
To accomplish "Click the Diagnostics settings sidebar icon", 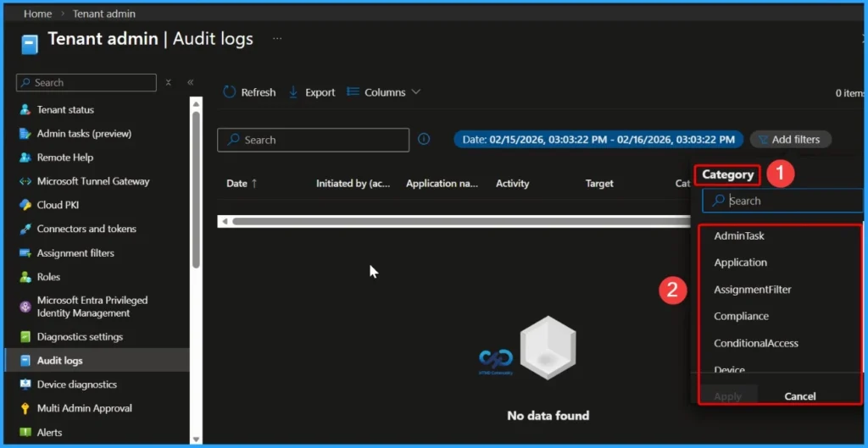I will tap(25, 336).
